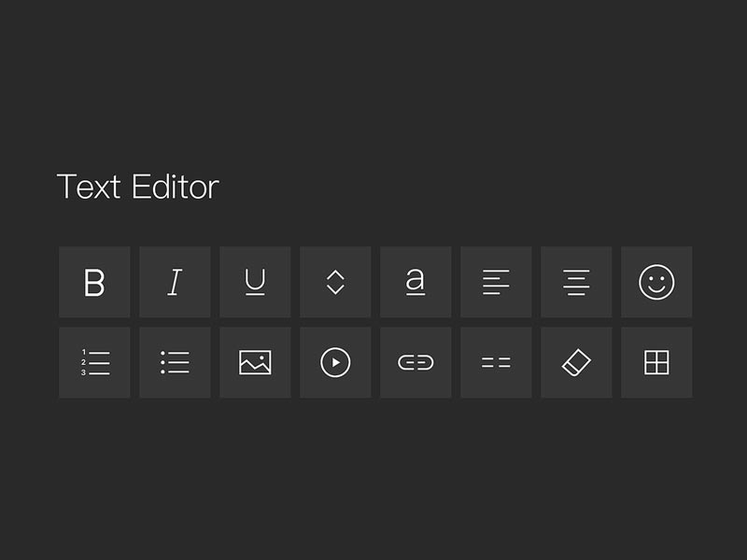Image resolution: width=747 pixels, height=560 pixels.
Task: Insert a table grid
Action: 656,362
